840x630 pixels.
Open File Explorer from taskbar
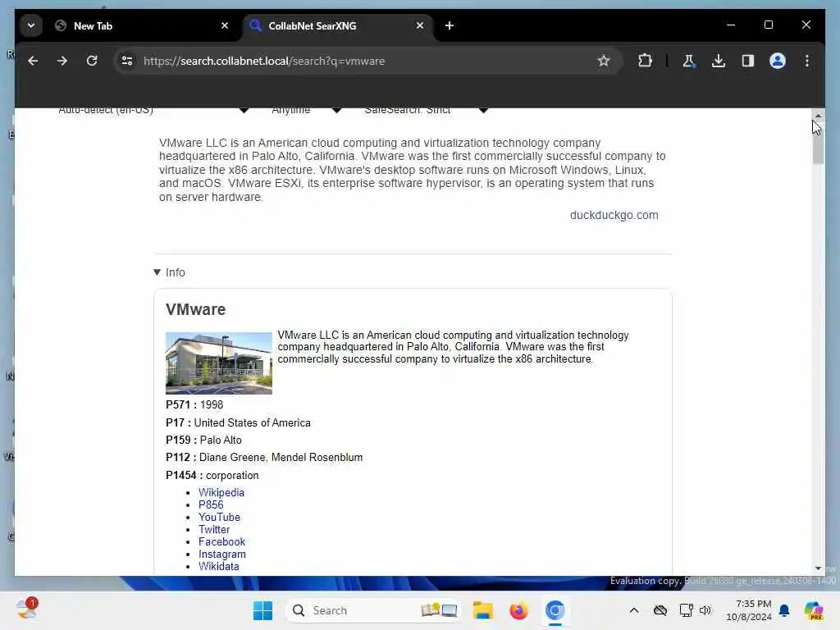(482, 610)
